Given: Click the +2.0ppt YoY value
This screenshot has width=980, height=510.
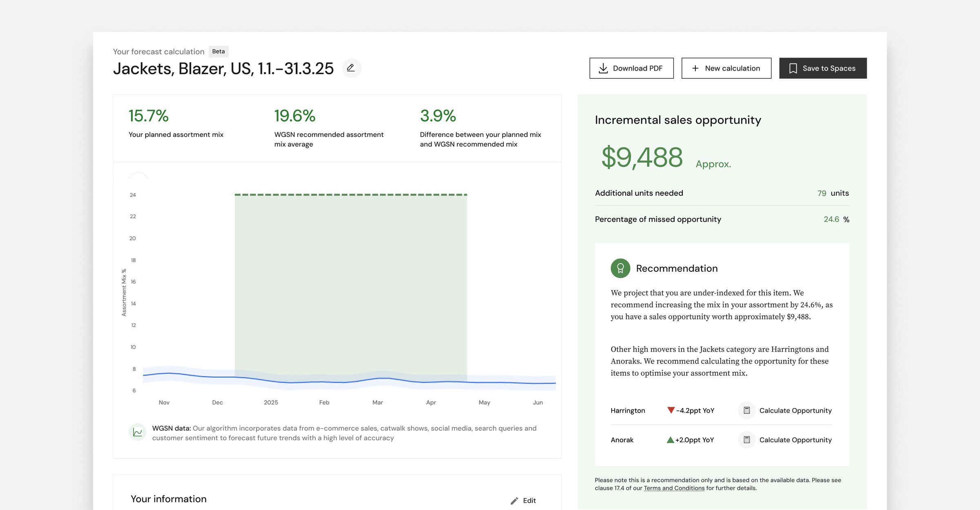Looking at the screenshot, I should pos(695,440).
